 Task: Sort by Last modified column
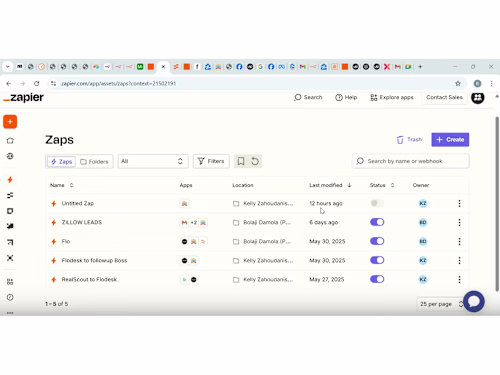point(330,185)
